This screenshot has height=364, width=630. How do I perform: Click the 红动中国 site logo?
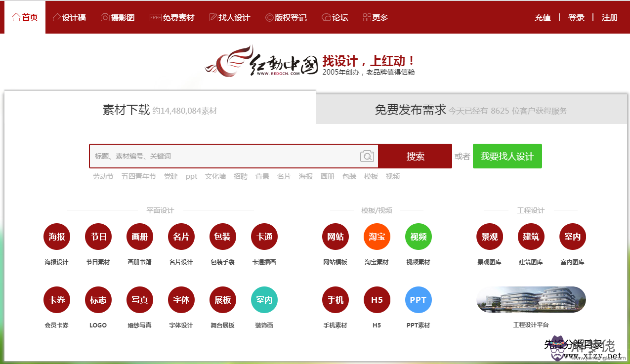(x=261, y=61)
